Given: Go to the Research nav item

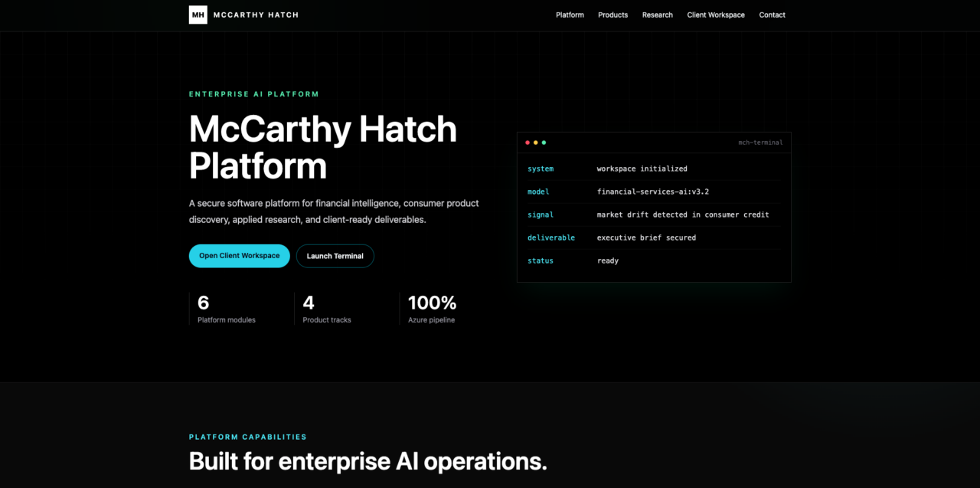Looking at the screenshot, I should (658, 15).
